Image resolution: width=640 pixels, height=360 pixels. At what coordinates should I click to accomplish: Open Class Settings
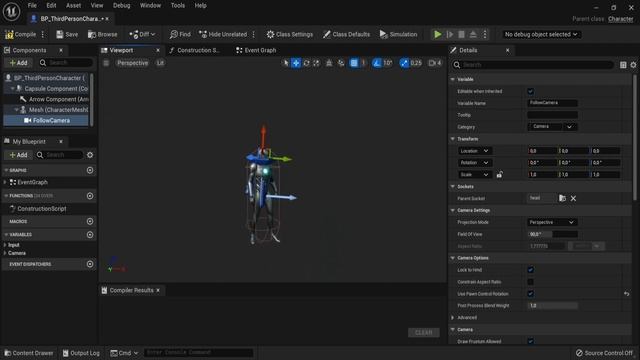click(290, 35)
